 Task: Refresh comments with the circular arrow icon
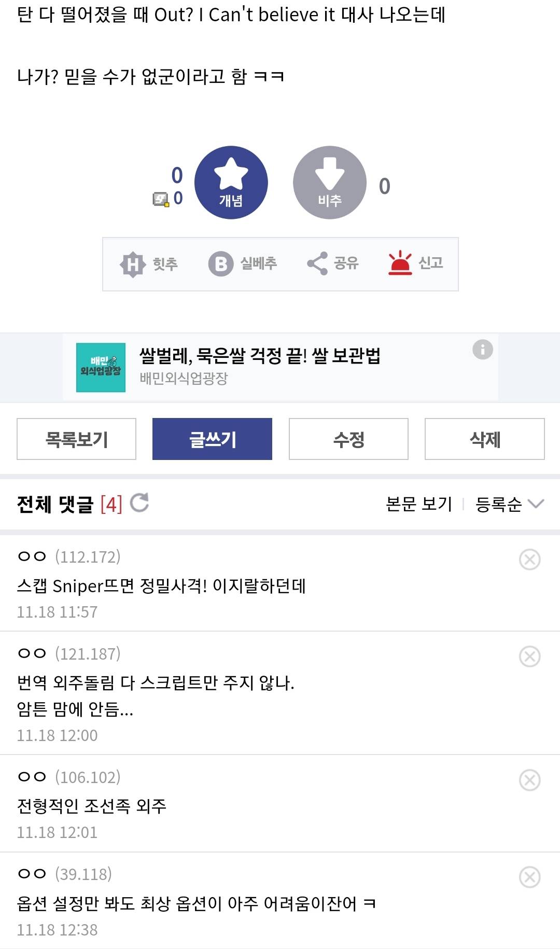pos(139,503)
